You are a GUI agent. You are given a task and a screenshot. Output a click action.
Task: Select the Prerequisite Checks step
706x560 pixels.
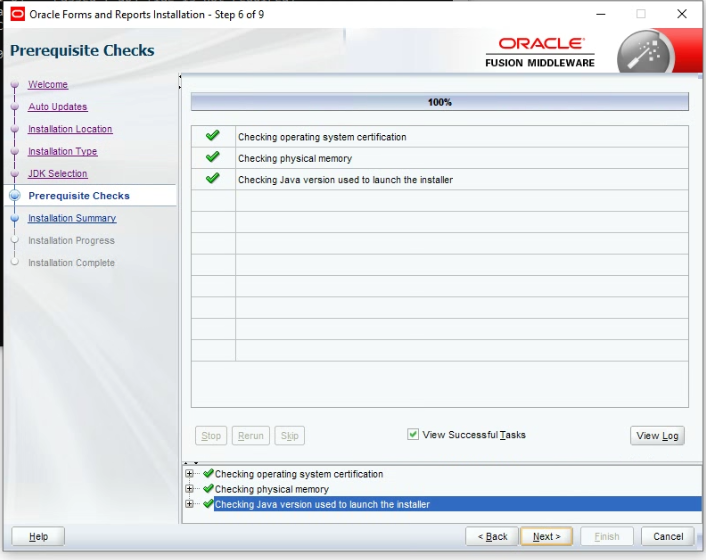click(x=79, y=195)
